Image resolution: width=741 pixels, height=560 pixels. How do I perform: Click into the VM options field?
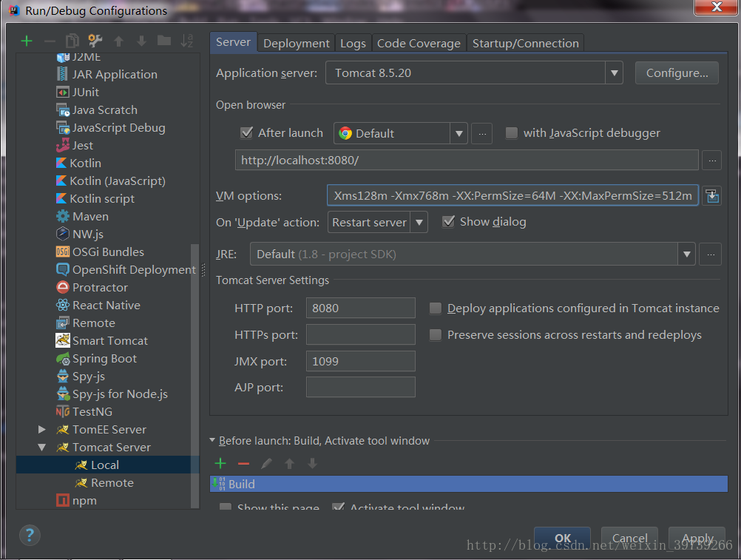512,195
